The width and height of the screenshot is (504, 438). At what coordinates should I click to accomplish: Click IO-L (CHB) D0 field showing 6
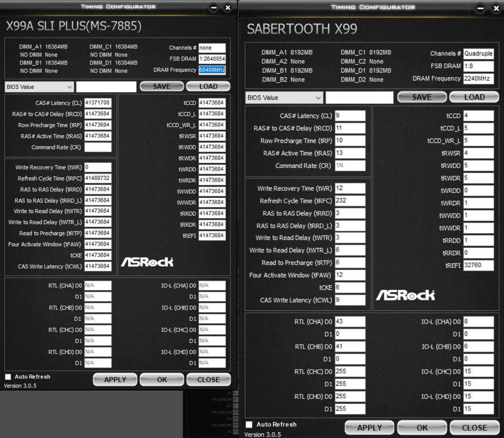point(478,347)
